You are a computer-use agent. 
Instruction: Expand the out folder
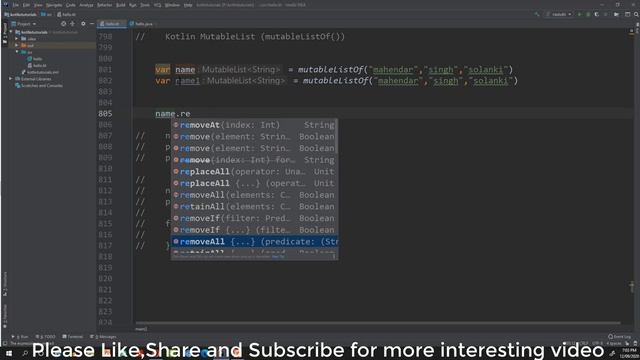pos(17,45)
